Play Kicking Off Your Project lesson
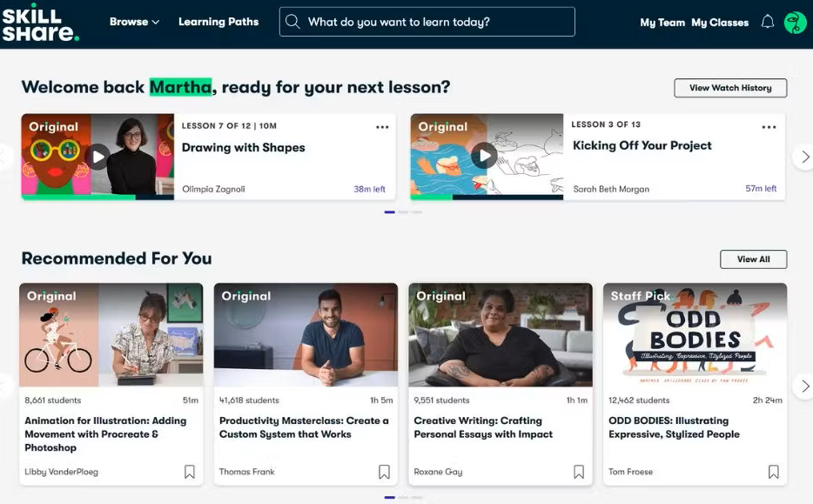This screenshot has height=504, width=813. 484,155
